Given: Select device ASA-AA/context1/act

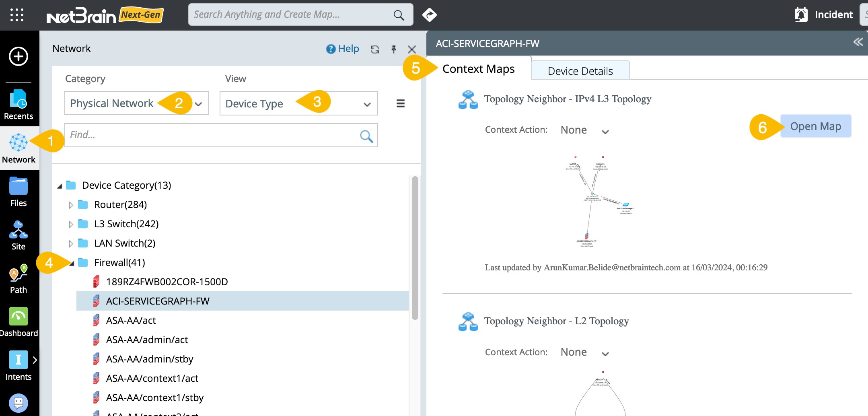Looking at the screenshot, I should (152, 378).
